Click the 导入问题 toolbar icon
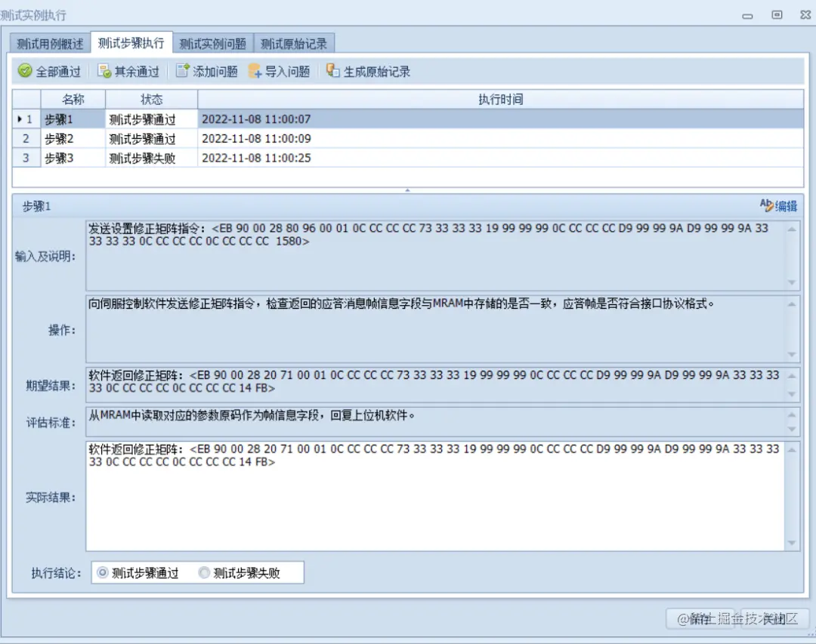 [255, 71]
